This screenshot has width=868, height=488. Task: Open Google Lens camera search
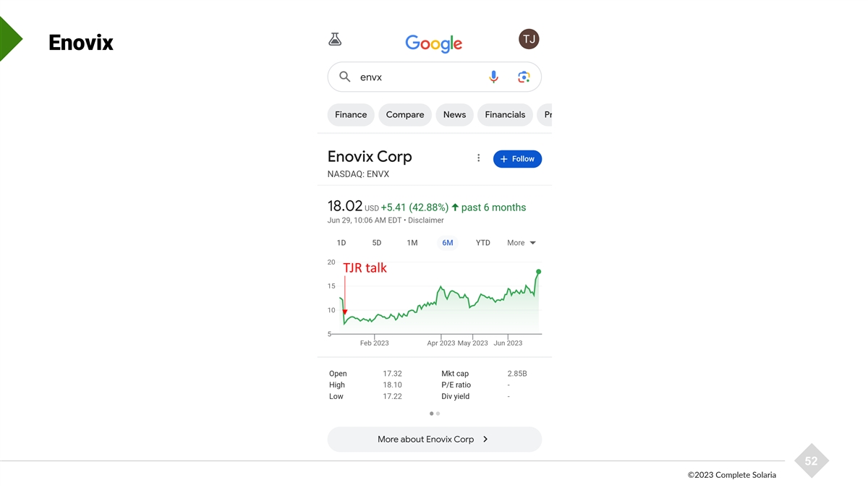(524, 77)
